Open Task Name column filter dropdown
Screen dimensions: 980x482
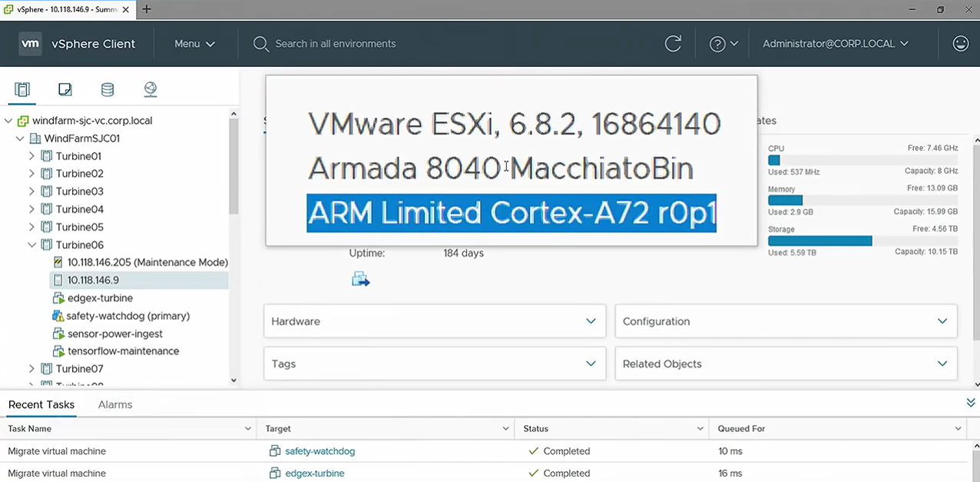point(248,428)
